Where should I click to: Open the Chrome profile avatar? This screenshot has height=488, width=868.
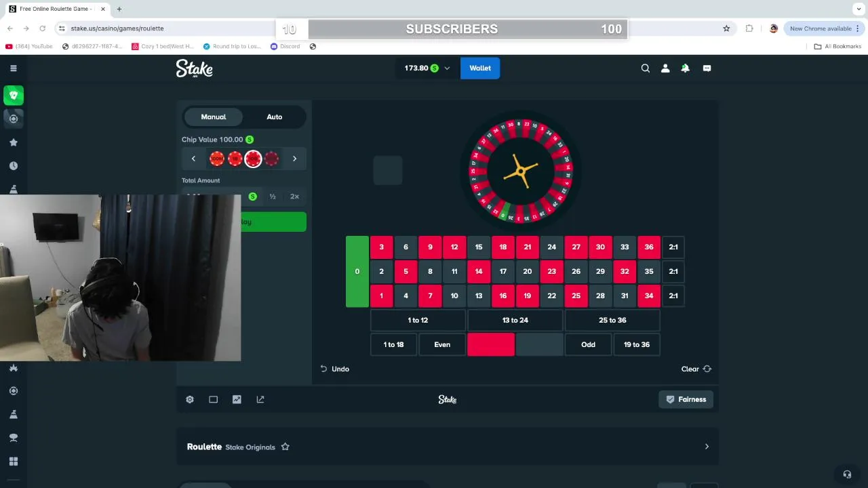pyautogui.click(x=774, y=28)
